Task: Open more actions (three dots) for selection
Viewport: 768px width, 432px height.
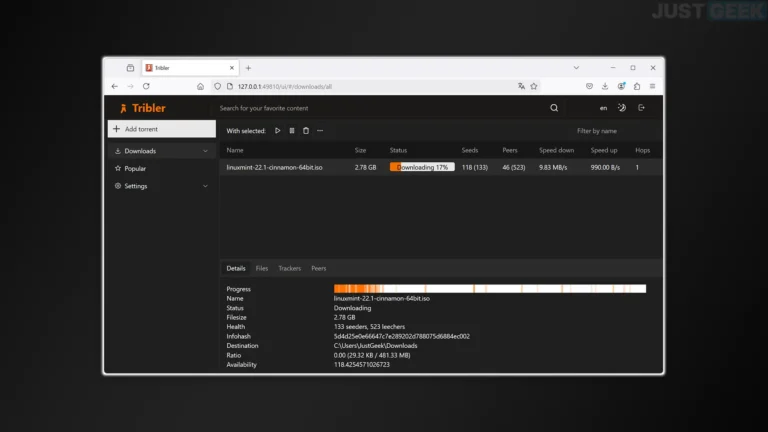Action: pyautogui.click(x=320, y=131)
